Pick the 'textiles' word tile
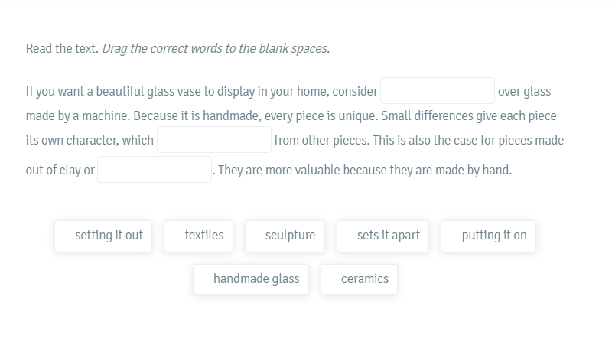Image resolution: width=612 pixels, height=364 pixels. coord(199,236)
